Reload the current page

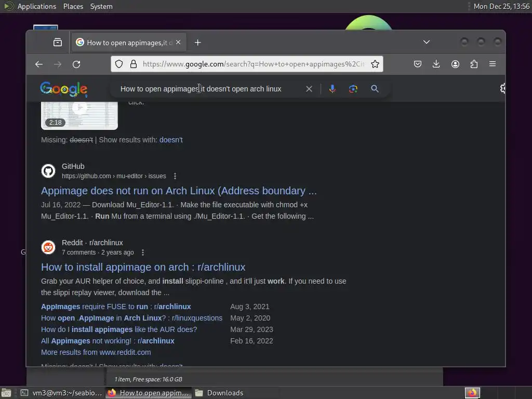point(76,64)
